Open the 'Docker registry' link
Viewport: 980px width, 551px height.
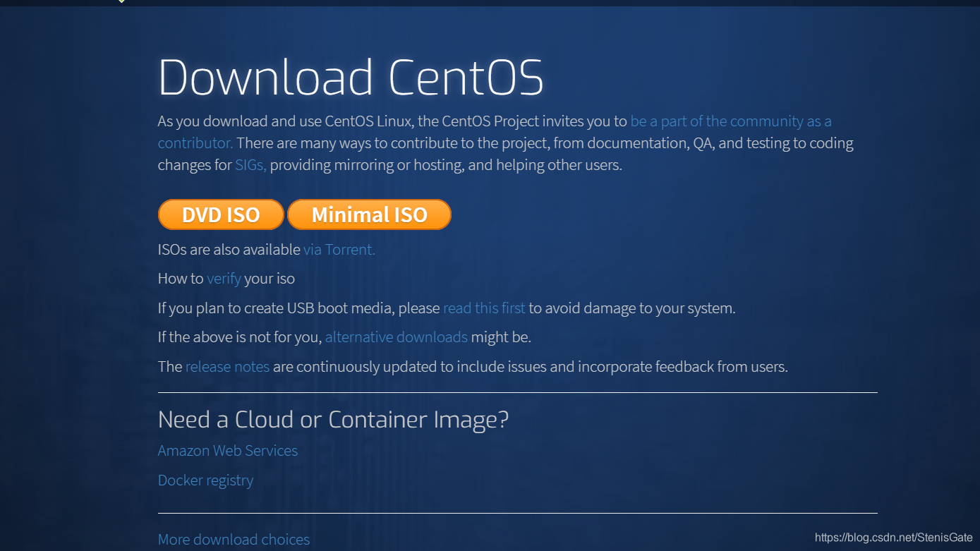click(x=205, y=480)
